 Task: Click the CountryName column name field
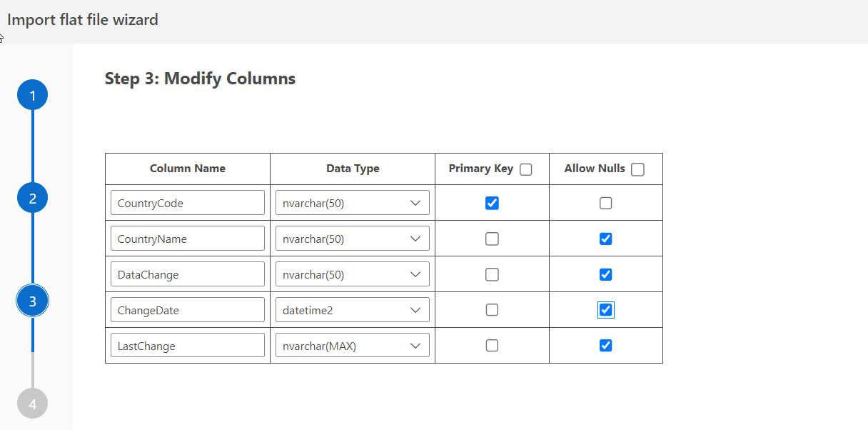188,239
